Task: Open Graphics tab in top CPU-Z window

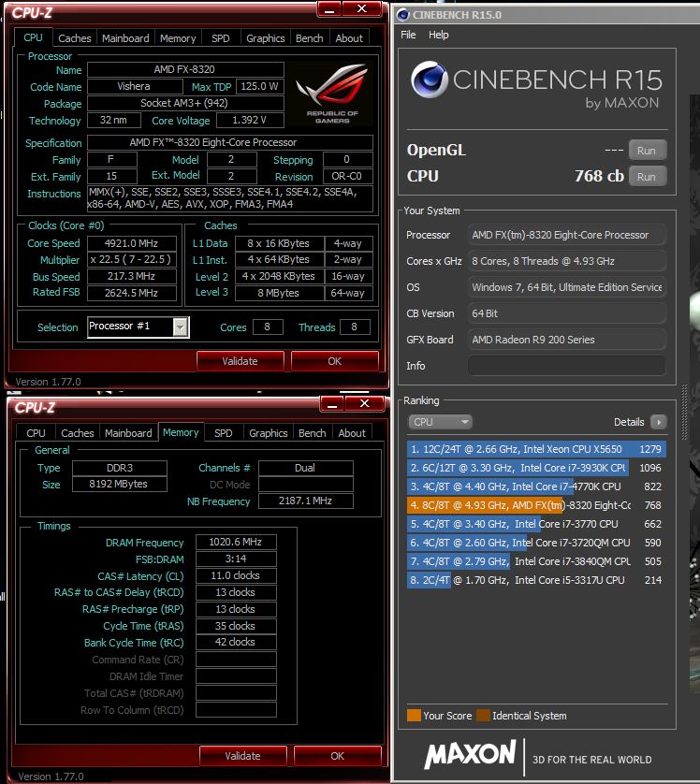Action: (x=265, y=38)
